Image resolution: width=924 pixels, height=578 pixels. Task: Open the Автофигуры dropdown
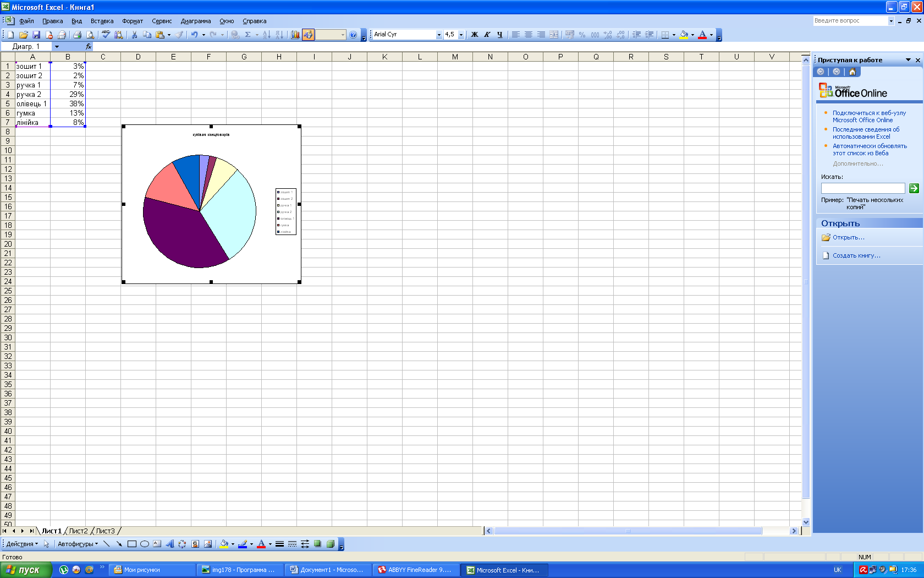(78, 544)
